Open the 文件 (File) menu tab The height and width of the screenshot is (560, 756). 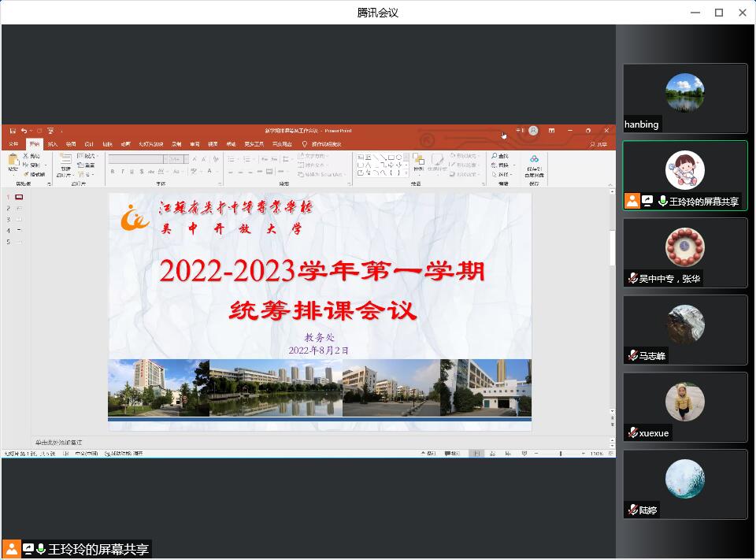point(13,144)
